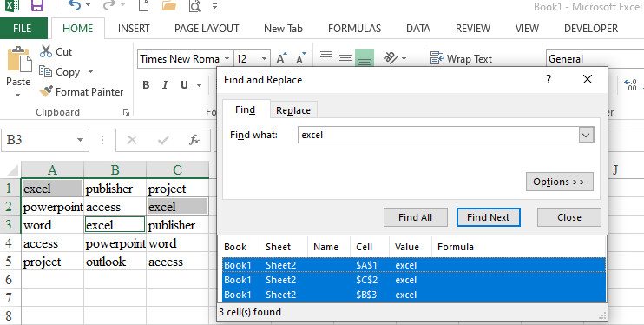Screen dimensions: 644x325
Task: Click cell B5 containing outlook
Action: pyautogui.click(x=115, y=262)
